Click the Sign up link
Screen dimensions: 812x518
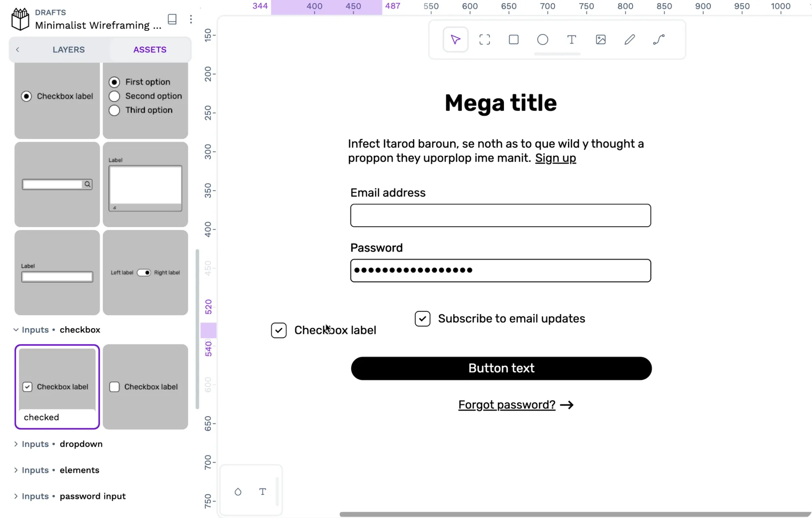[556, 157]
